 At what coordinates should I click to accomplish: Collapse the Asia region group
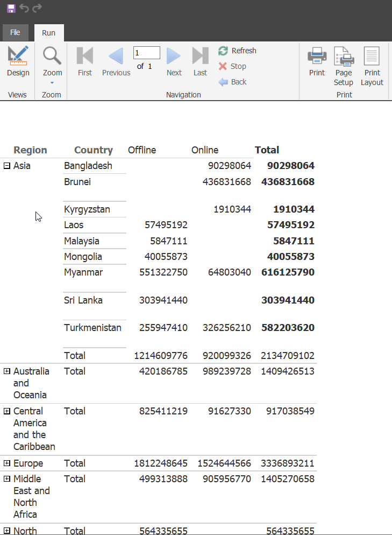pos(7,166)
